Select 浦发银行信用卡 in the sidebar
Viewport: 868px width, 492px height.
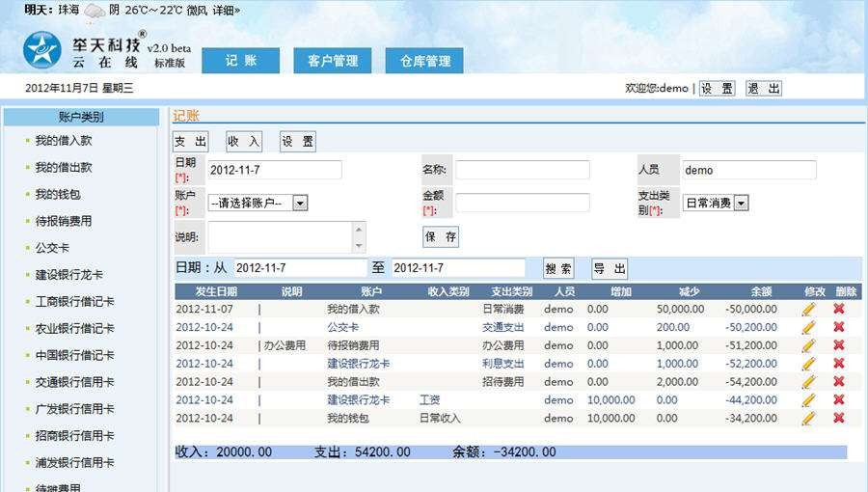click(x=74, y=463)
